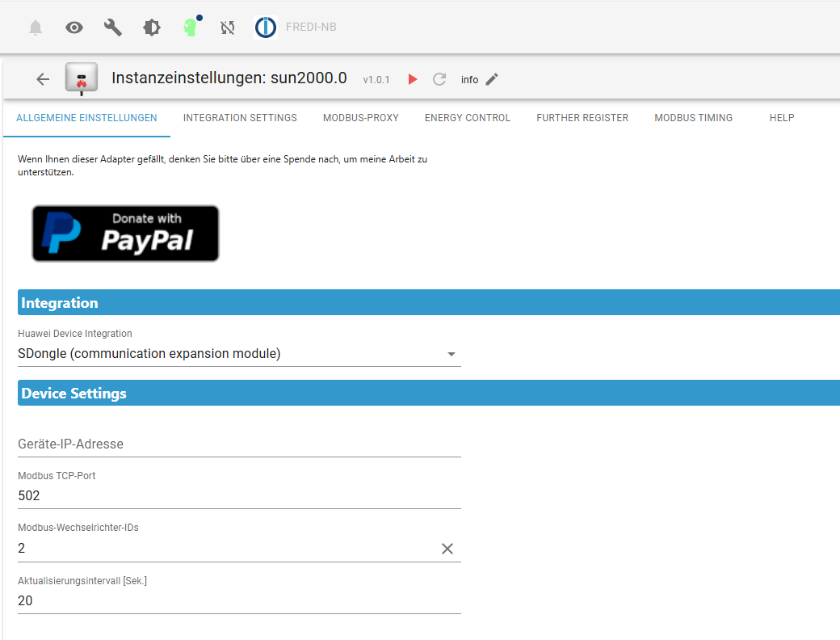The height and width of the screenshot is (640, 840).
Task: Click the Donate with PayPal button
Action: (125, 234)
